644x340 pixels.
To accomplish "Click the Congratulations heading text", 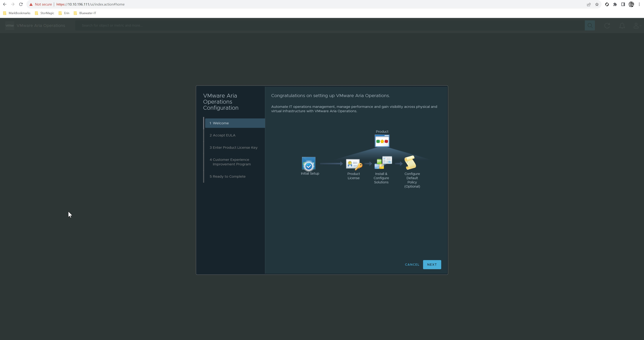I will [x=331, y=96].
